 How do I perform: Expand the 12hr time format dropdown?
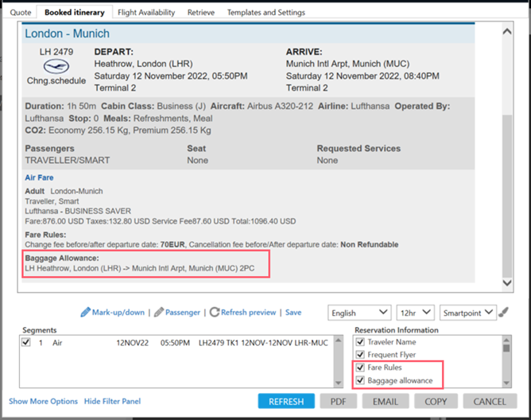click(x=416, y=313)
